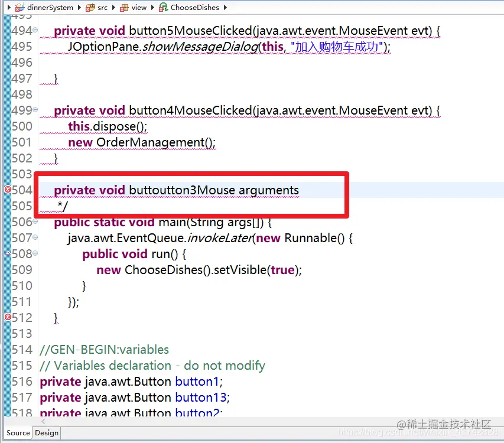Click the horizontal scrollbar left arrow
Viewport: 504px width, 443px height.
(43, 421)
